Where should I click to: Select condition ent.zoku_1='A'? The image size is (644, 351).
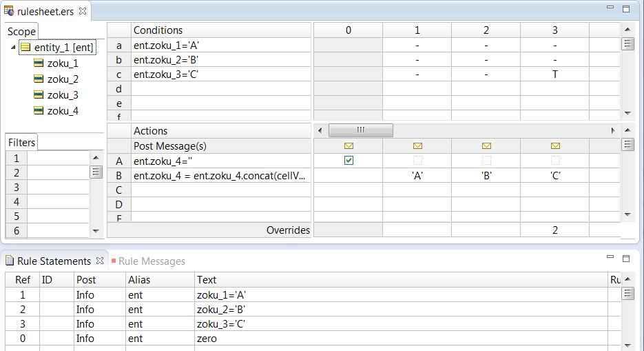click(x=221, y=46)
